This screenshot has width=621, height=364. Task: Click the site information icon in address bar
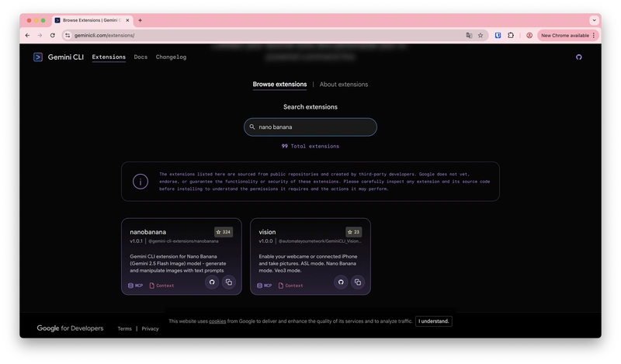[x=68, y=35]
